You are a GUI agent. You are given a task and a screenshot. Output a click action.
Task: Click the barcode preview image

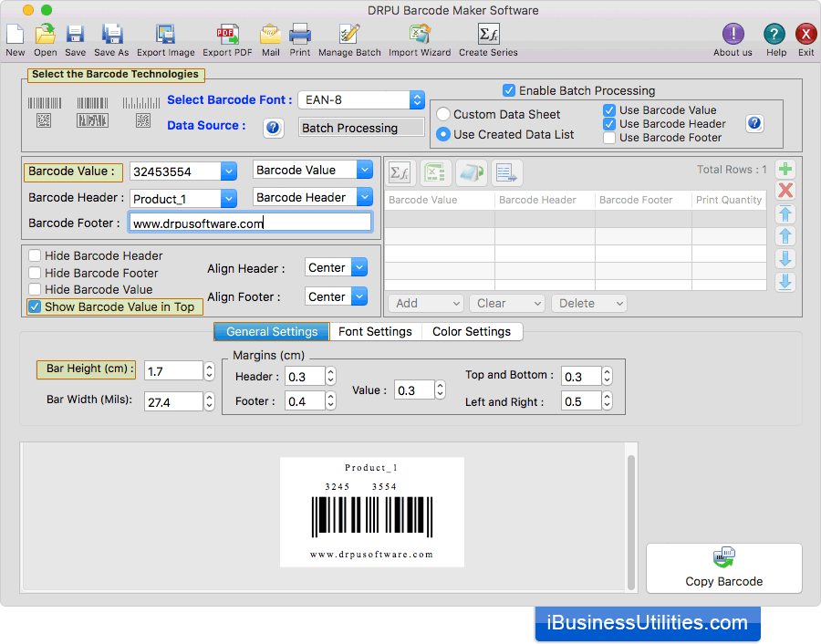pos(372,512)
